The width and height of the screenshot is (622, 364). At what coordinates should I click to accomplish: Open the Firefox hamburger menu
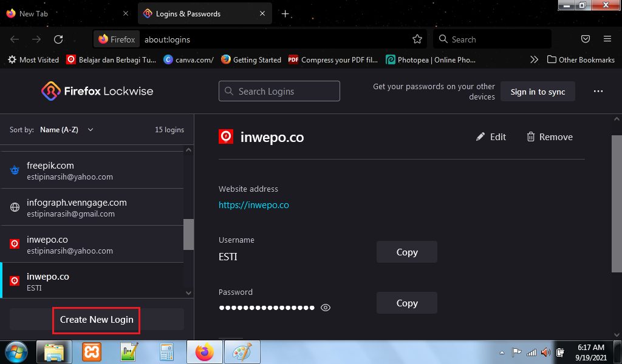coord(607,39)
